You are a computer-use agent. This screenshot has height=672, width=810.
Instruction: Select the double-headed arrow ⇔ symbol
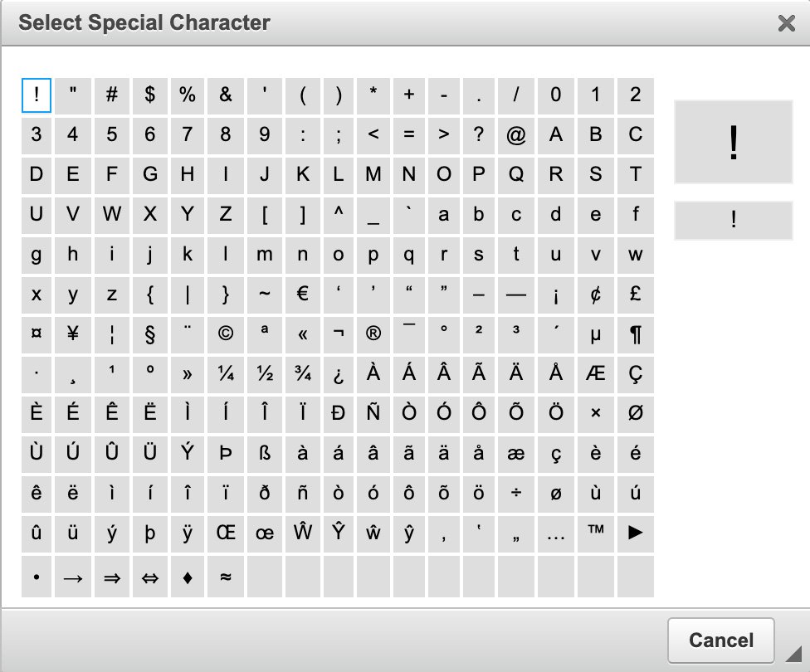click(x=150, y=577)
